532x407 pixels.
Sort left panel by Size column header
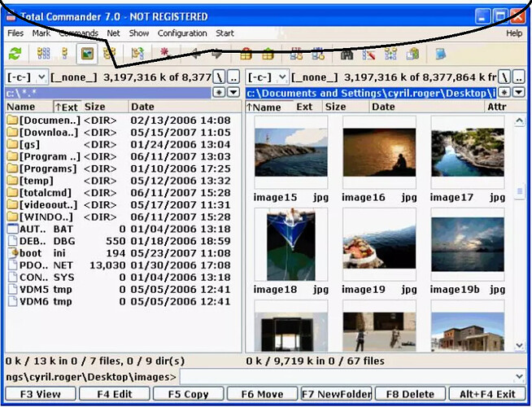[x=95, y=107]
